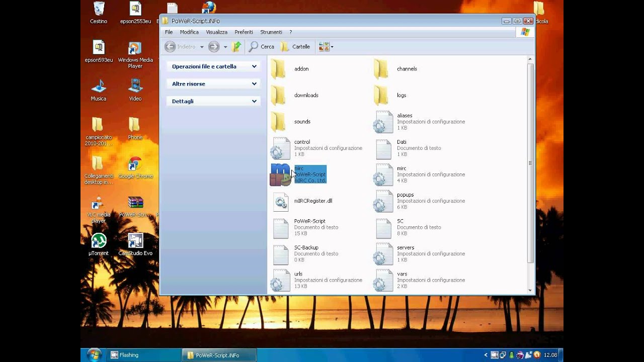Screen dimensions: 644x362
Task: Open the File menu
Action: click(x=169, y=32)
